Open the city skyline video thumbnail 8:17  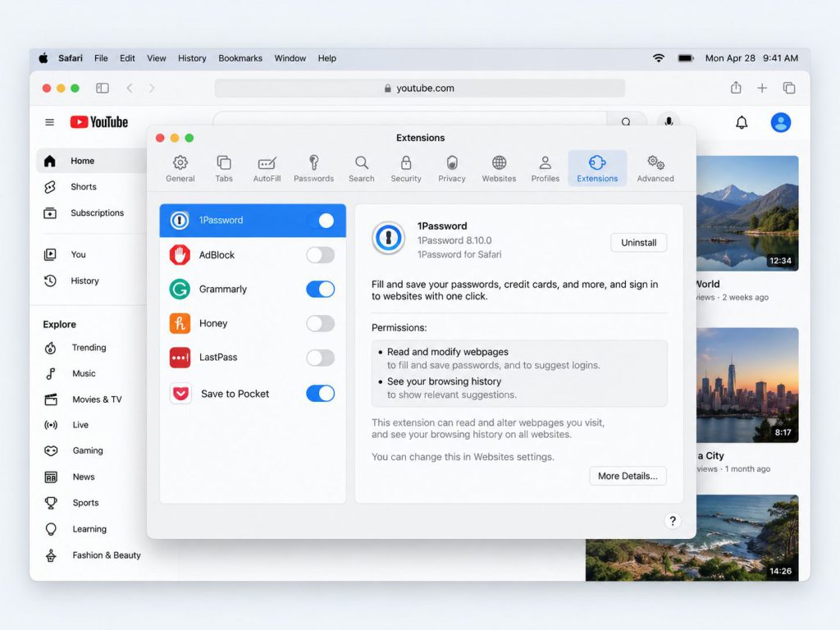[747, 385]
